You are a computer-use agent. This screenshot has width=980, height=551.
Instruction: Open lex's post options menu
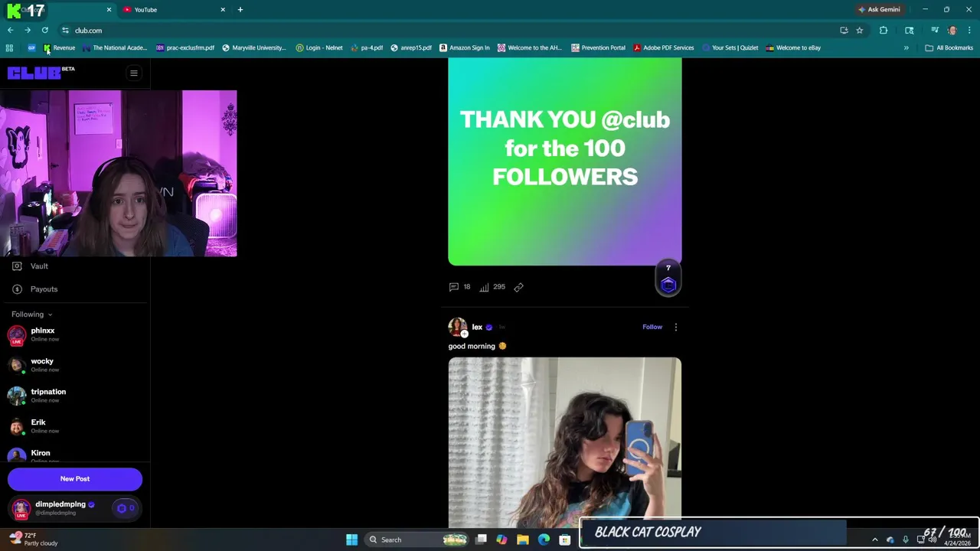(x=675, y=328)
